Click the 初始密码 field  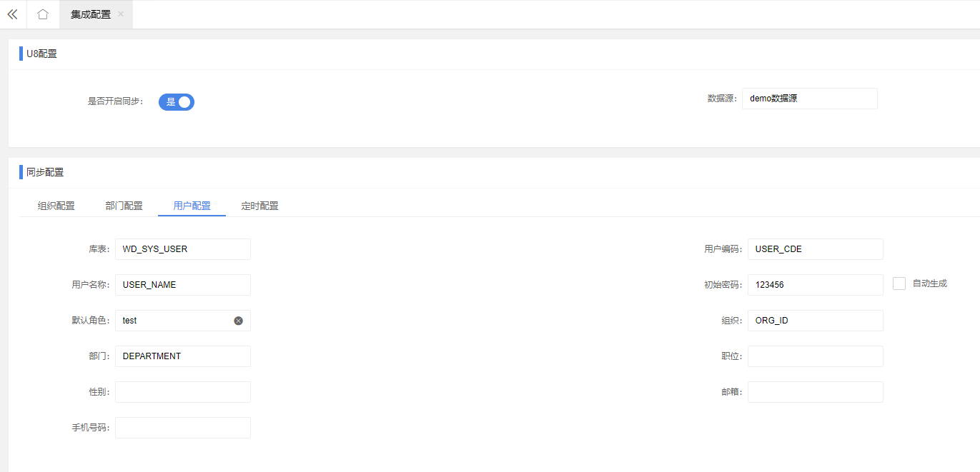815,285
